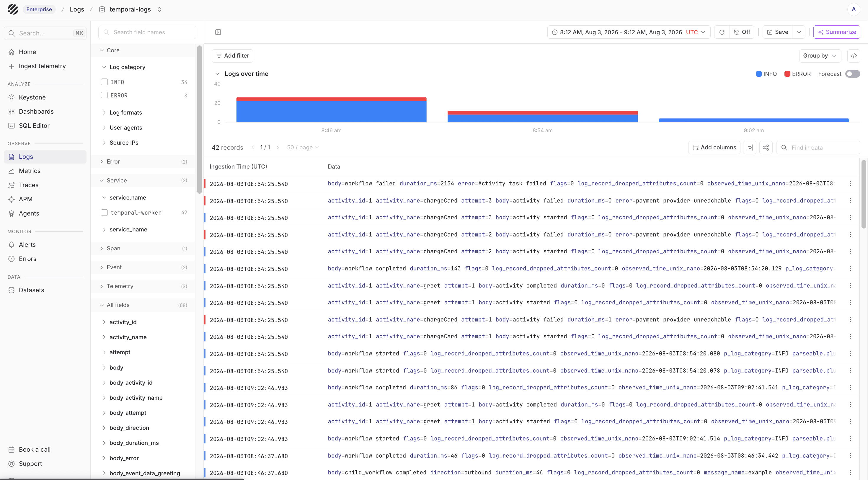The height and width of the screenshot is (480, 868).
Task: Open Datasets under Data
Action: (x=45, y=290)
